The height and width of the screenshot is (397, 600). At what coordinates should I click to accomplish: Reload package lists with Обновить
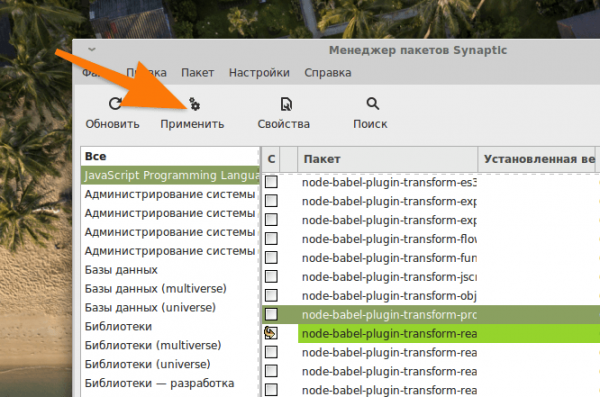112,113
